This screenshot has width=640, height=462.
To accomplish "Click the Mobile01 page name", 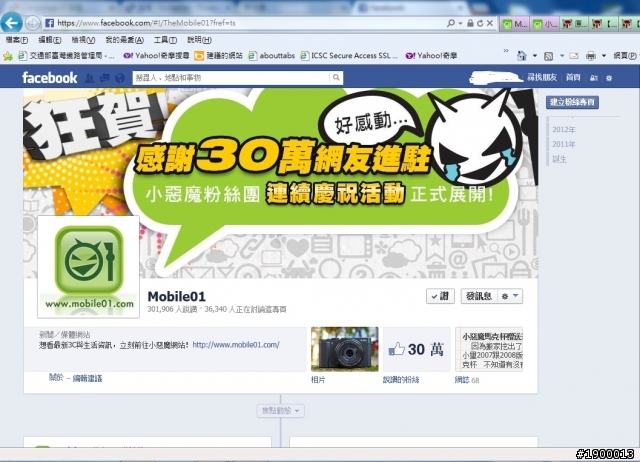I will tap(176, 296).
